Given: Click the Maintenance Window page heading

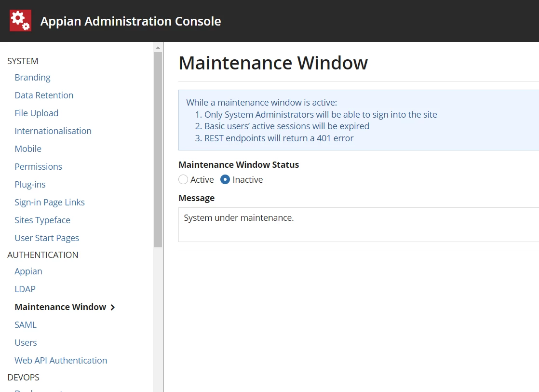Looking at the screenshot, I should (273, 63).
